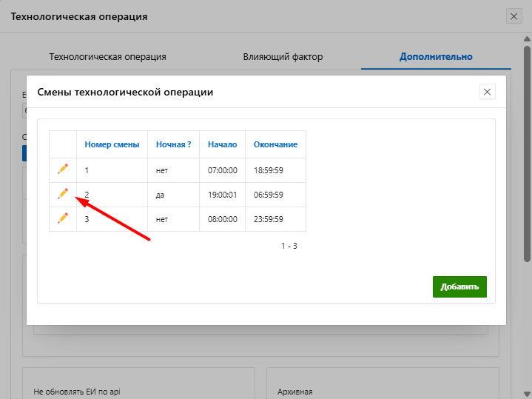Close the outer Технологическая операция dialog

click(514, 16)
